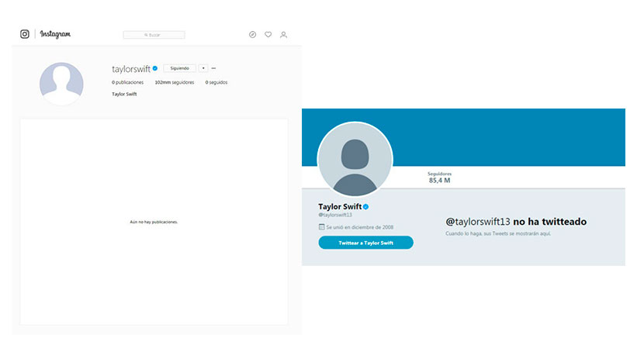This screenshot has width=644, height=362.
Task: Open the Twitter Seguidores 85,4 M stat
Action: (x=439, y=178)
